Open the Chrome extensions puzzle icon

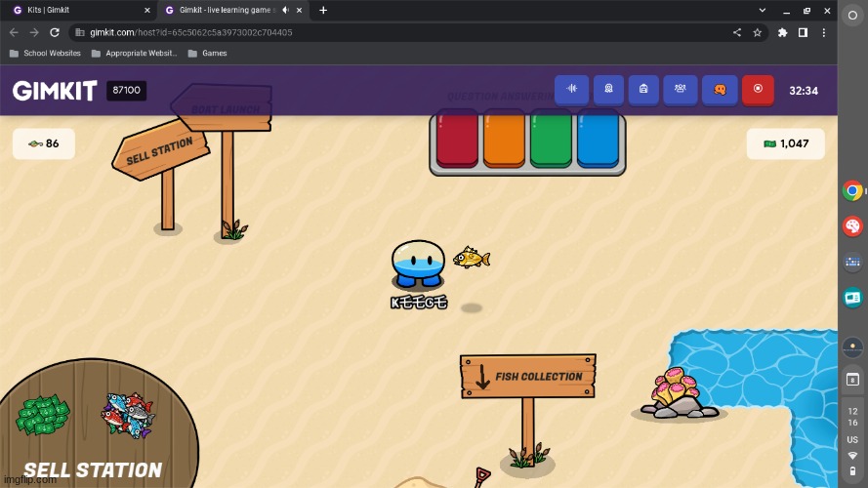782,32
